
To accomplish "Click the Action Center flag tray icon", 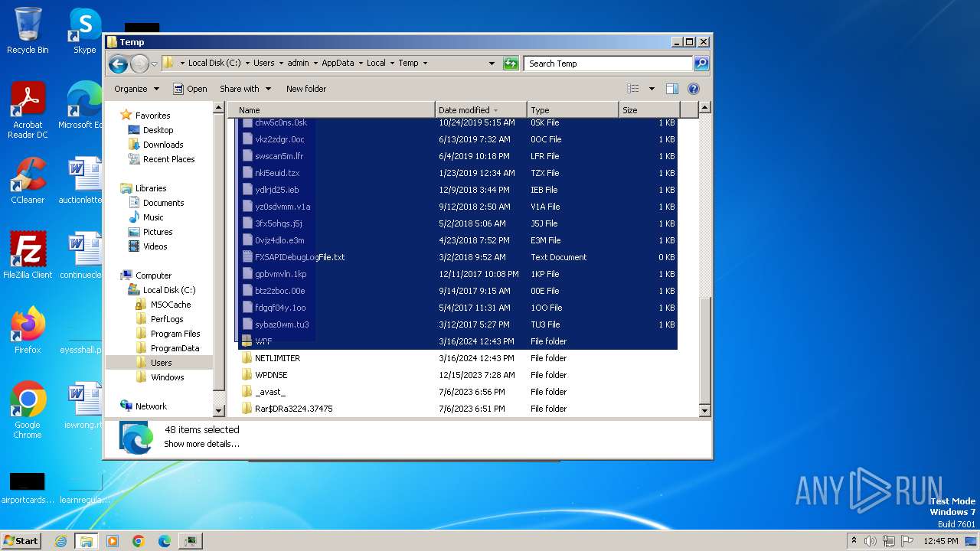I will point(907,541).
